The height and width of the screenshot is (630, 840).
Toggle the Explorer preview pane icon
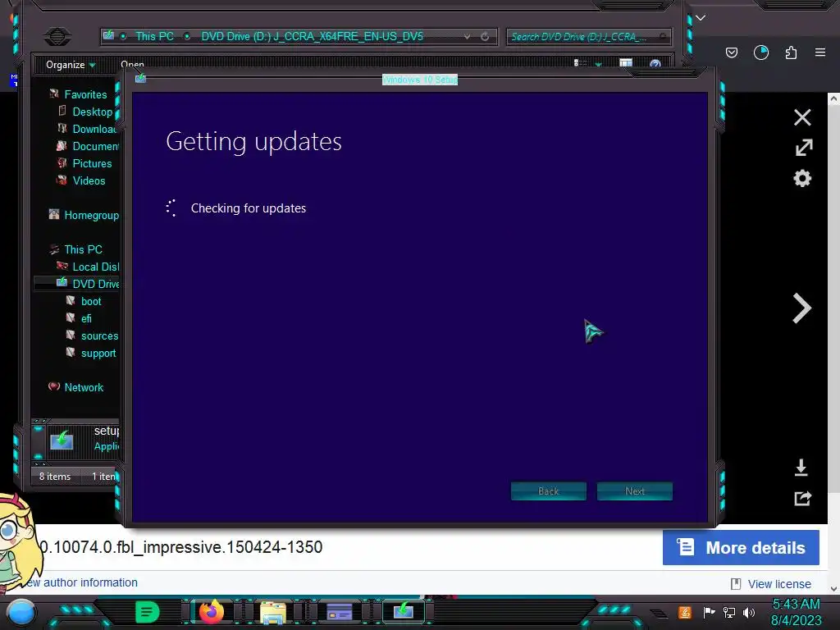(x=626, y=63)
